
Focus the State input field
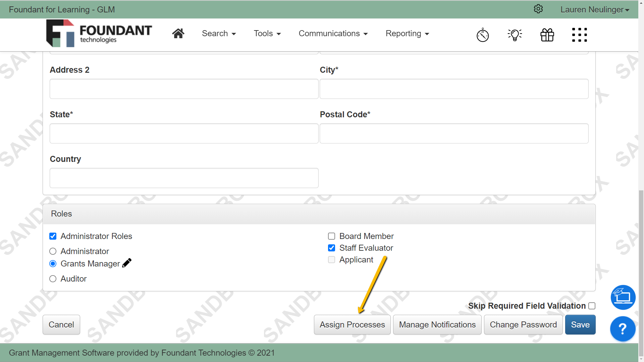coord(184,133)
